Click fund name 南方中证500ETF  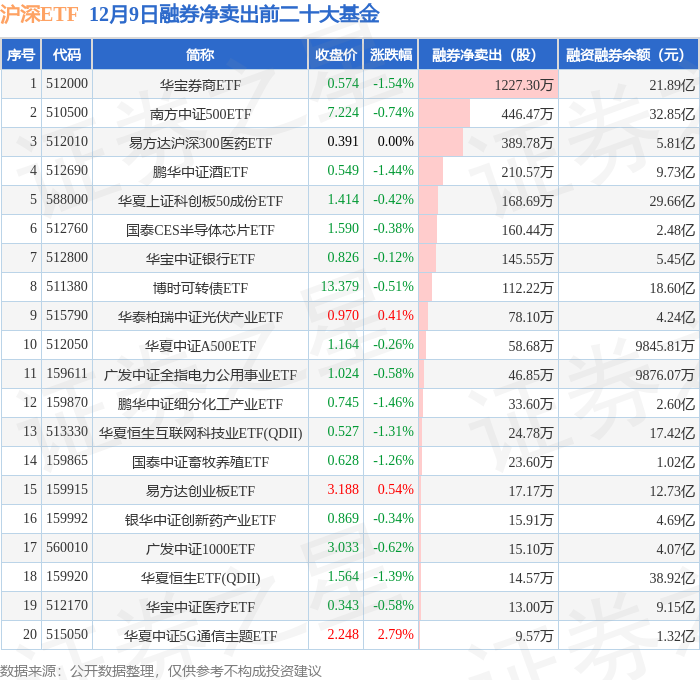coord(200,114)
